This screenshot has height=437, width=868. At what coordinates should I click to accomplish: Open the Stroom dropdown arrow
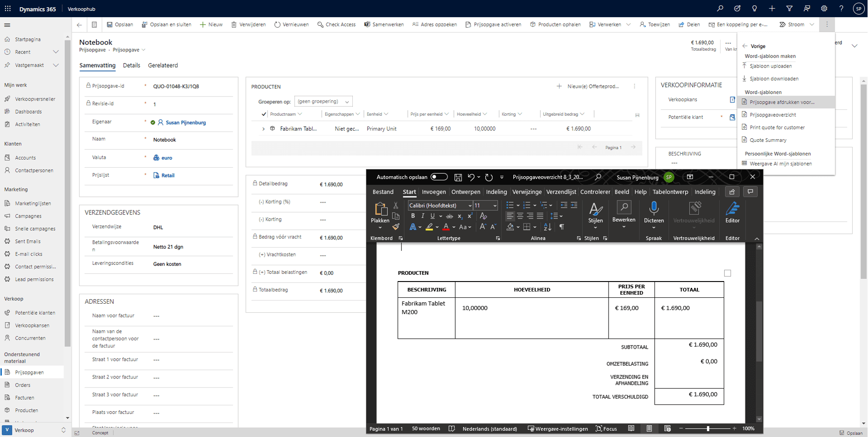point(812,24)
